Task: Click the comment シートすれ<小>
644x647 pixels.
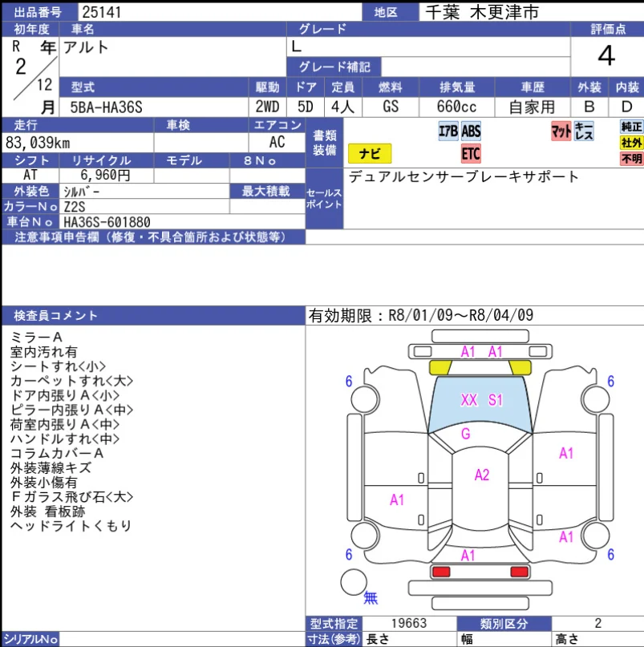Action: (x=59, y=366)
